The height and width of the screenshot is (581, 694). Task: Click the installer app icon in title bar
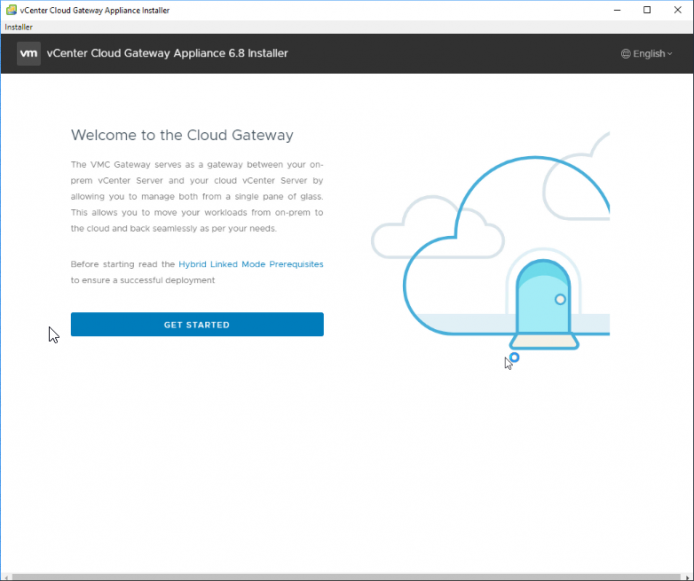pos(11,10)
